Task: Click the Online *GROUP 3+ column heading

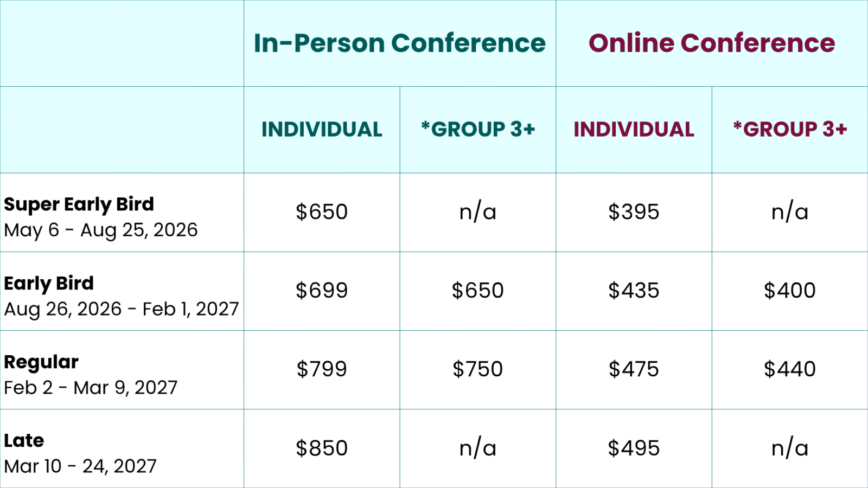Action: pos(790,129)
